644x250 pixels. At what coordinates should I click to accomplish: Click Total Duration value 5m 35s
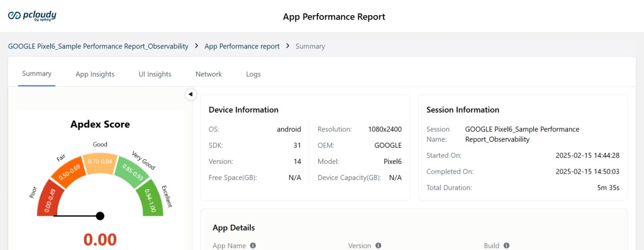tap(608, 188)
